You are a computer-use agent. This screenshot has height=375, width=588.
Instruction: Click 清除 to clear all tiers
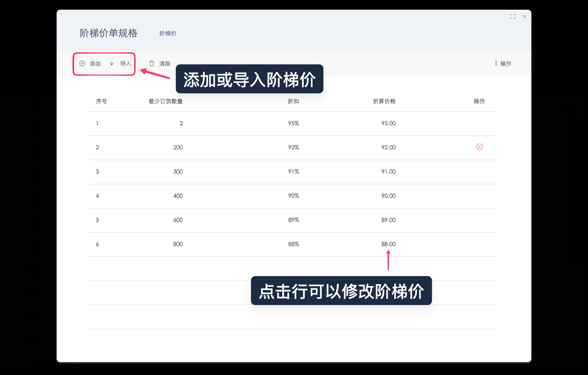[x=164, y=63]
